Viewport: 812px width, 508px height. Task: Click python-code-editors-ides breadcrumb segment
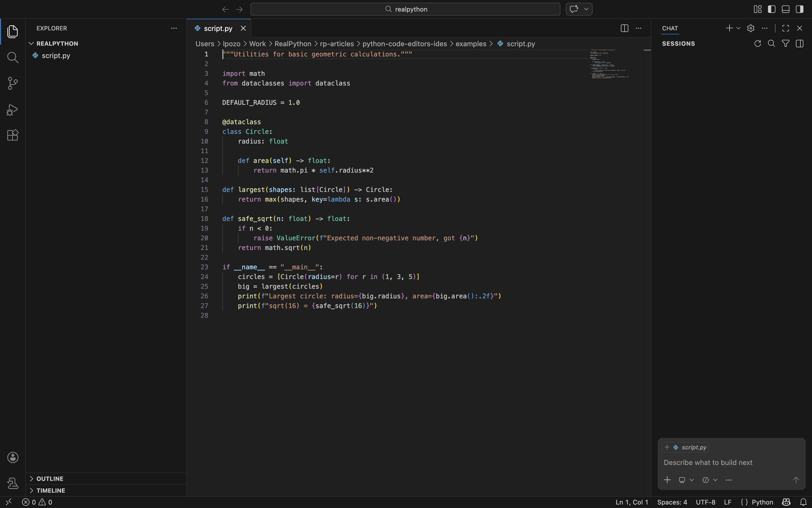(x=404, y=44)
